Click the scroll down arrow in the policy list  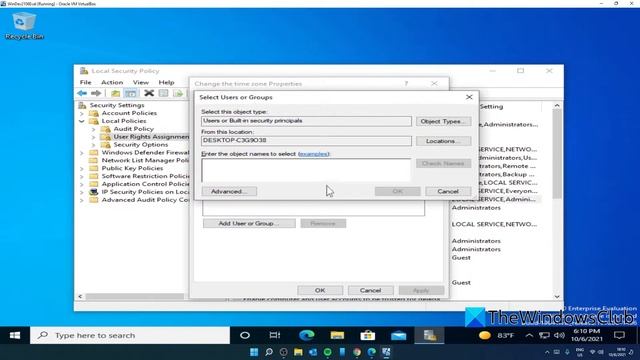click(557, 296)
